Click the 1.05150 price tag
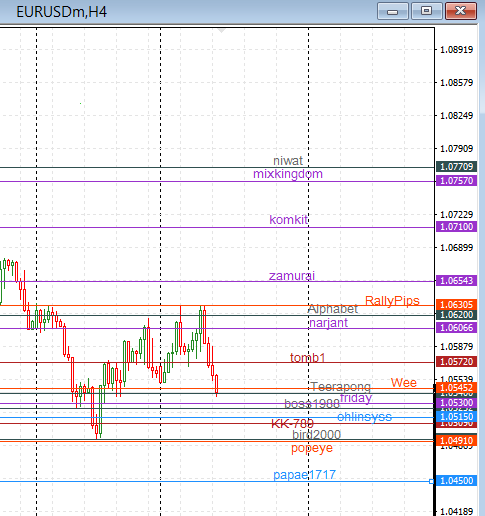This screenshot has width=485, height=516. pyautogui.click(x=456, y=417)
